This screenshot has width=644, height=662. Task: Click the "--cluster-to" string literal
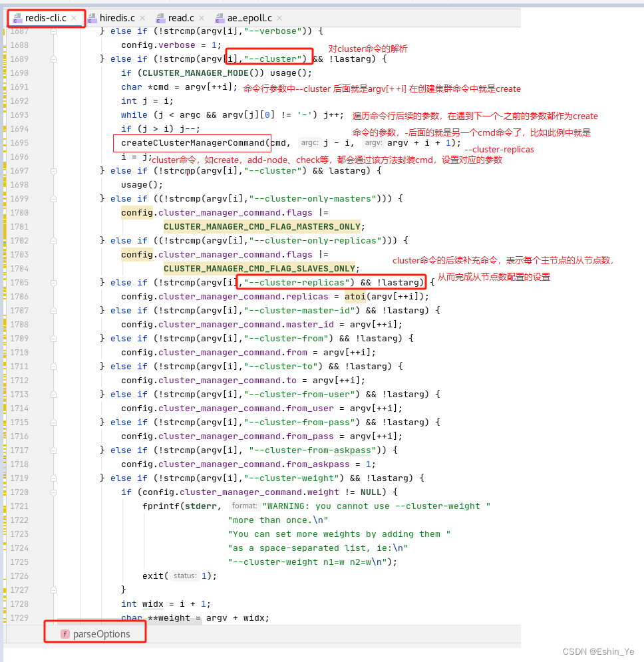[281, 367]
